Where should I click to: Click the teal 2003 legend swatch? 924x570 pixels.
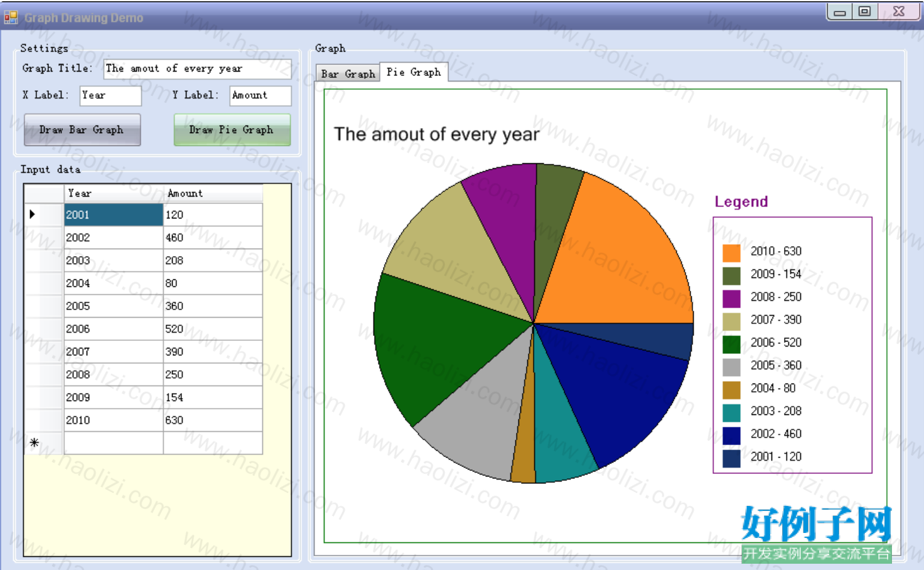point(731,413)
